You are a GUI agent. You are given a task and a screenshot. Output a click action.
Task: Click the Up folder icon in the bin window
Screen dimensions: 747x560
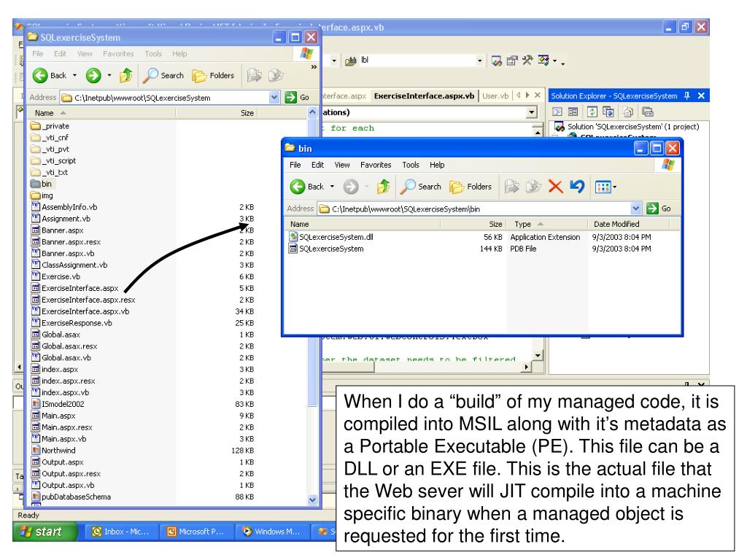383,187
